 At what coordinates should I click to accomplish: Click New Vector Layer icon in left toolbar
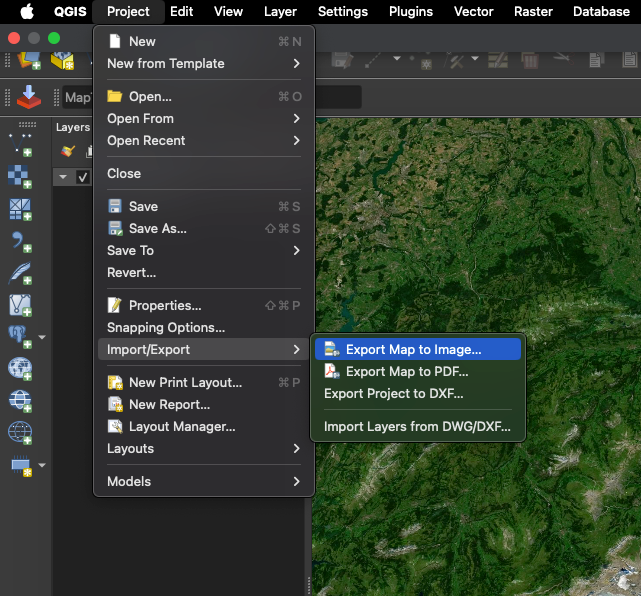point(20,145)
